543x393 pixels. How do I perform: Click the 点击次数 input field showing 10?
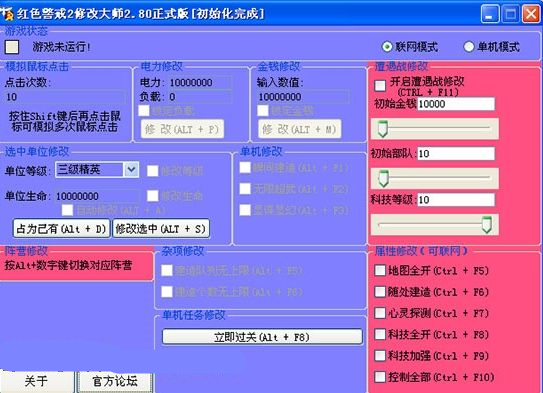(x=65, y=97)
